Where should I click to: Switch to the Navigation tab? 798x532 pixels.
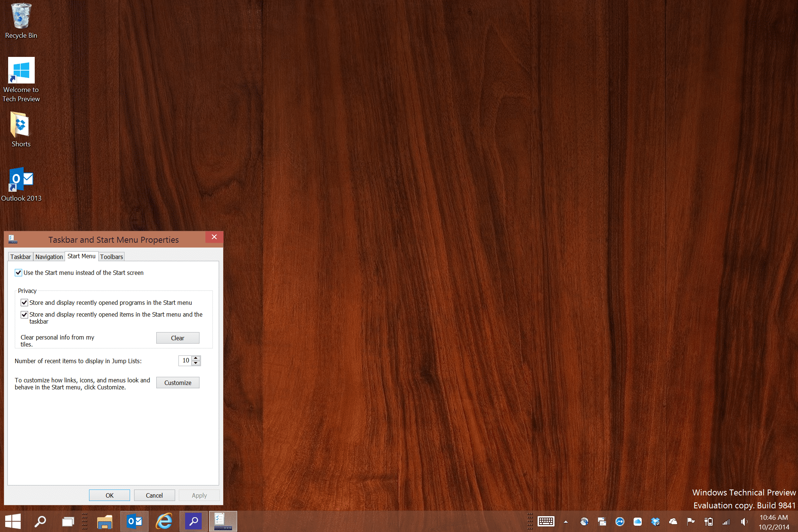point(49,256)
